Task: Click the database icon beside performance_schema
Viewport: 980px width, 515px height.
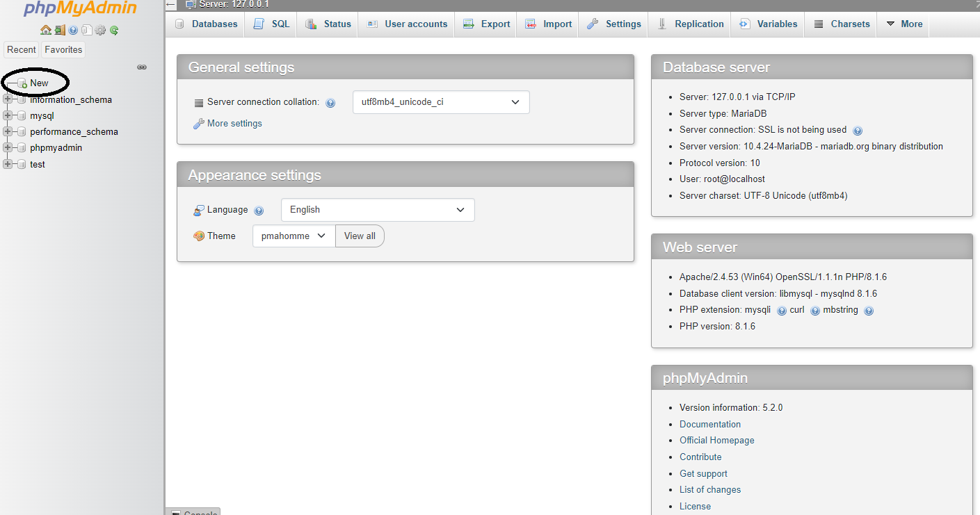Action: (22, 132)
